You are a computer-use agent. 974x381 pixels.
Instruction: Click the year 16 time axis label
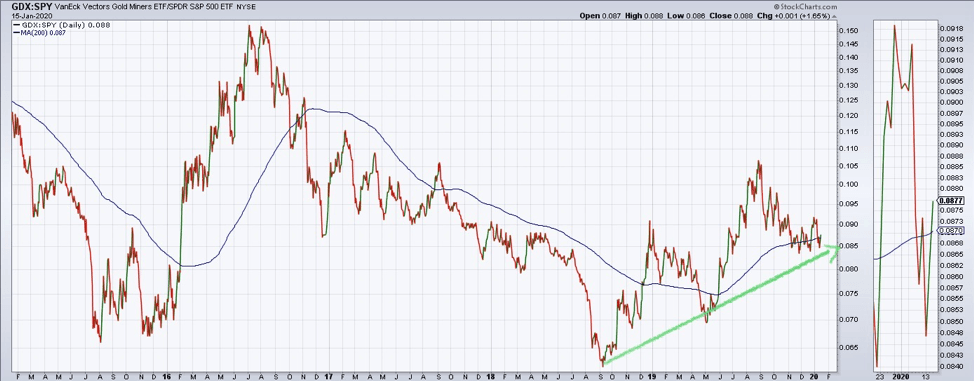tap(166, 376)
